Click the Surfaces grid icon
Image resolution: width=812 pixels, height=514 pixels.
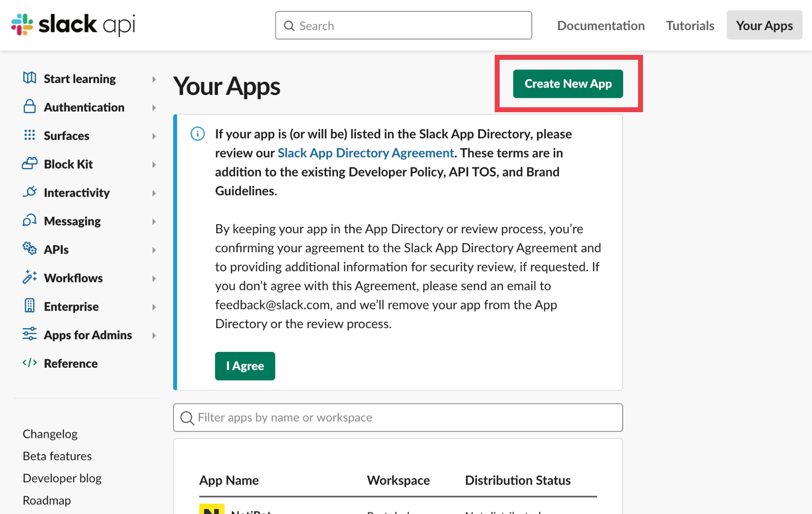(x=30, y=135)
